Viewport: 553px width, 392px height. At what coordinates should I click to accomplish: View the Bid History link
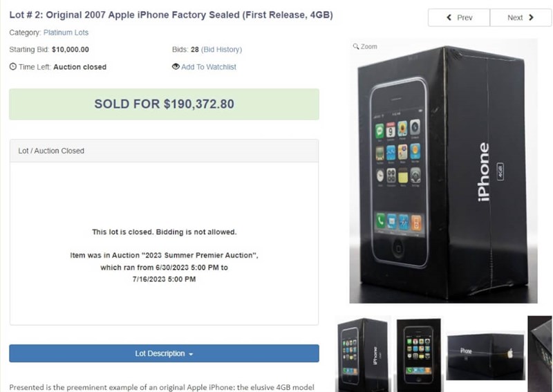(x=221, y=50)
